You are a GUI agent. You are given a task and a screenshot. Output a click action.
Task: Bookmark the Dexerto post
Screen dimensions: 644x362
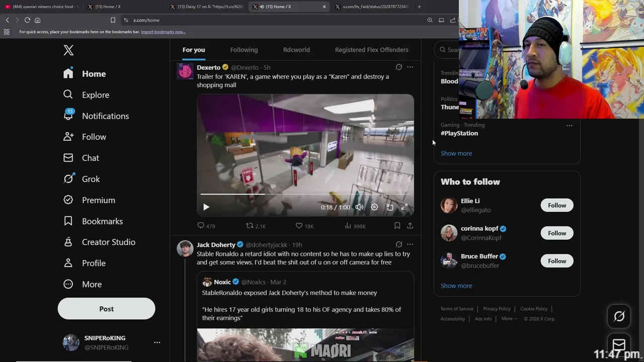pyautogui.click(x=397, y=226)
